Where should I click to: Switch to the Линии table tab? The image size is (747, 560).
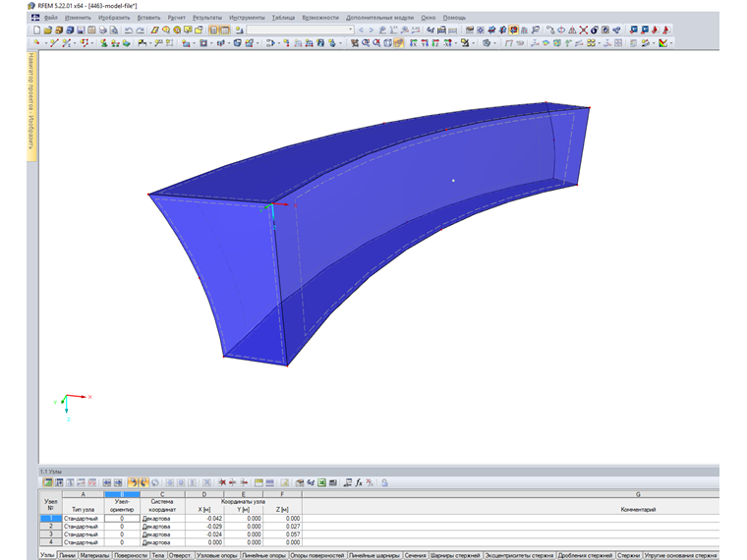(67, 555)
